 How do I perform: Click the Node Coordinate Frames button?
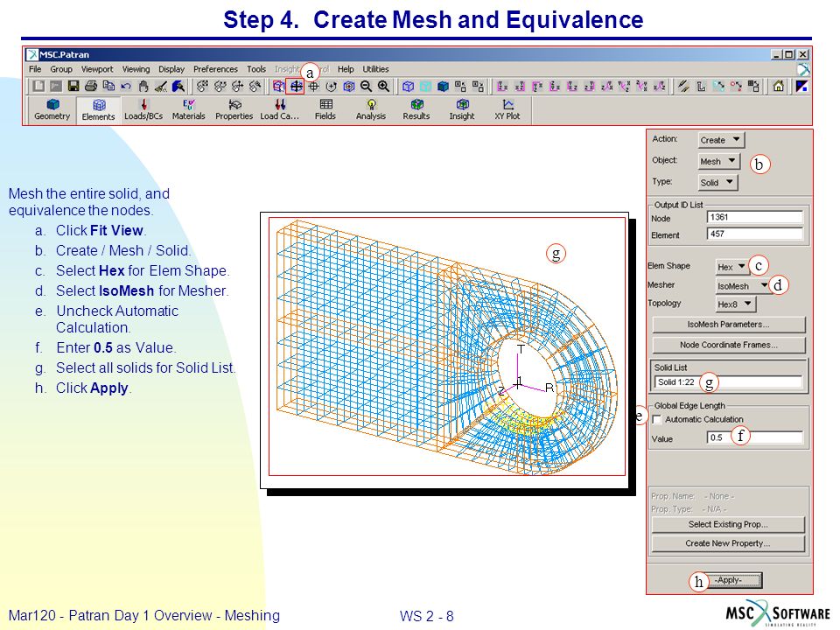coord(729,345)
